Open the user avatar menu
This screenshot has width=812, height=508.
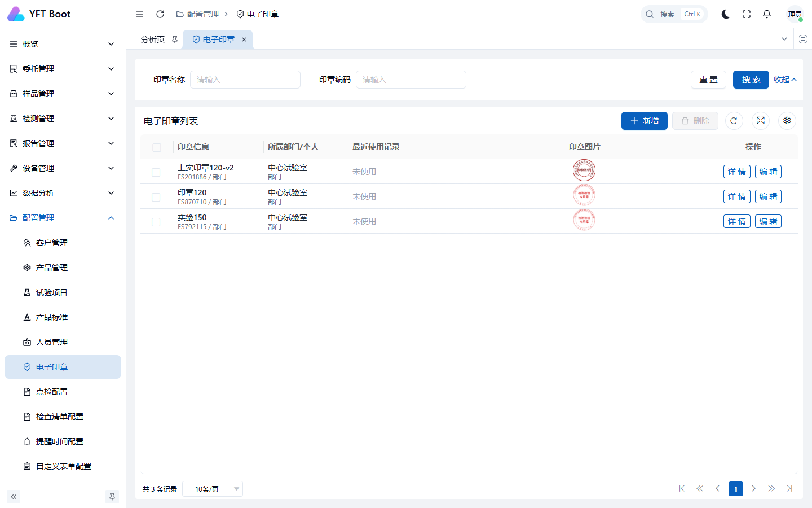tap(795, 14)
